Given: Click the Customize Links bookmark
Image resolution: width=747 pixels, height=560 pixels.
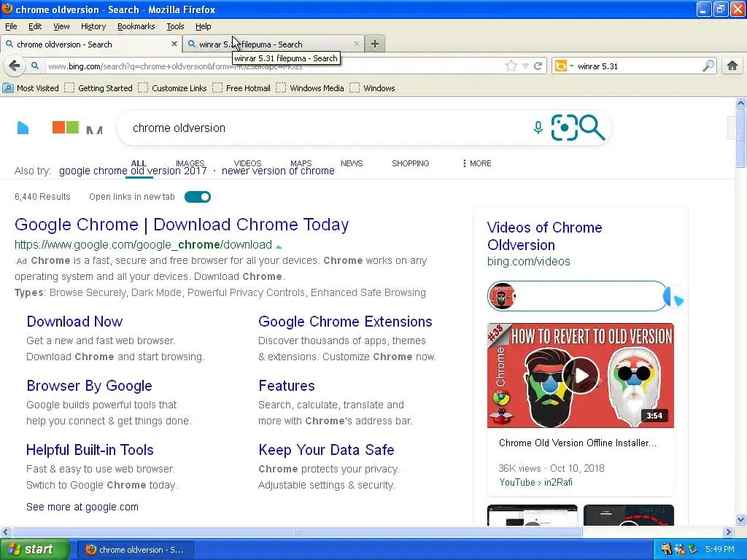Looking at the screenshot, I should 172,88.
